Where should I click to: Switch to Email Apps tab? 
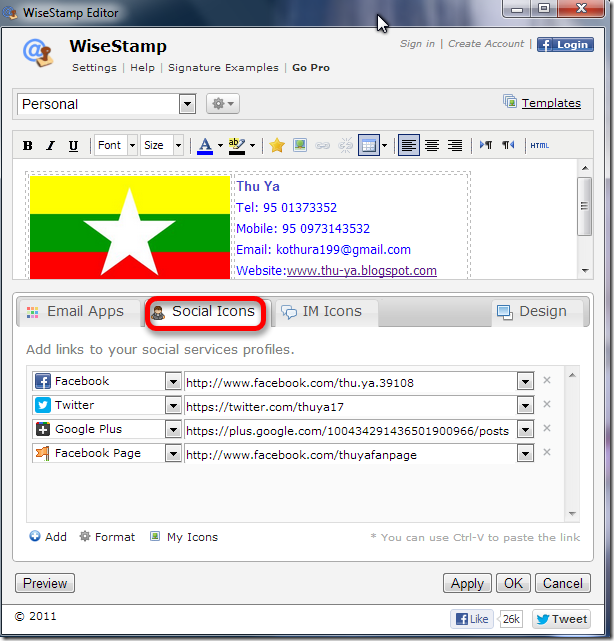(78, 312)
